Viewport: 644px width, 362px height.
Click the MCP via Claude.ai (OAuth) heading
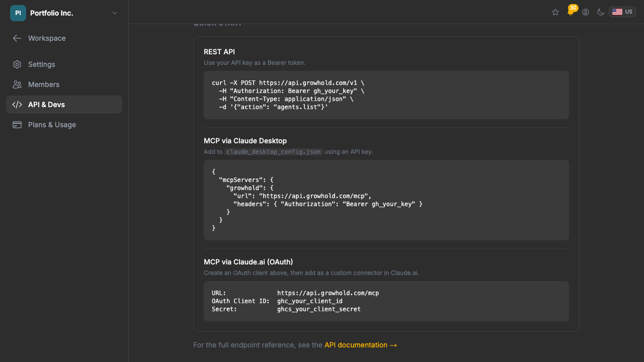(x=248, y=262)
